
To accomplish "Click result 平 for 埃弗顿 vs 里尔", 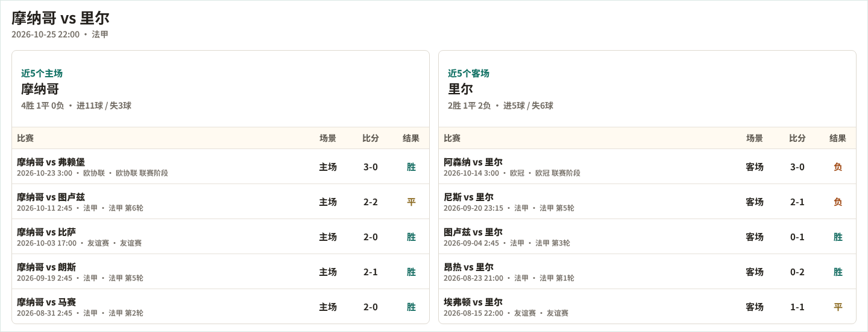I will 838,307.
